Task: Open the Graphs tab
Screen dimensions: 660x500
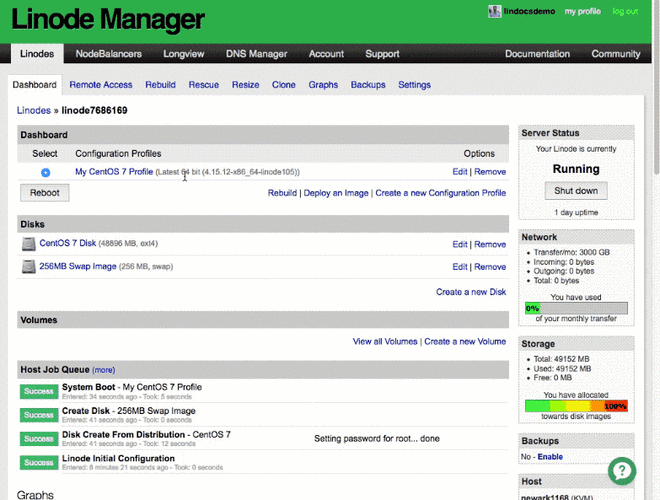Action: (323, 85)
